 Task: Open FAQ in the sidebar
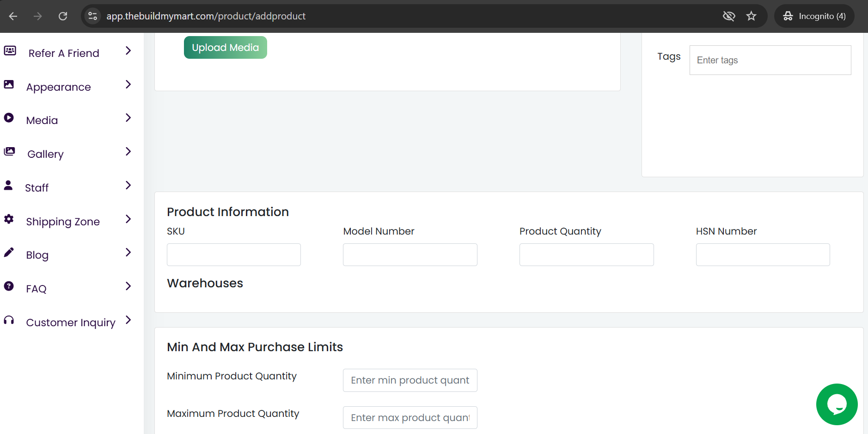[x=37, y=289]
